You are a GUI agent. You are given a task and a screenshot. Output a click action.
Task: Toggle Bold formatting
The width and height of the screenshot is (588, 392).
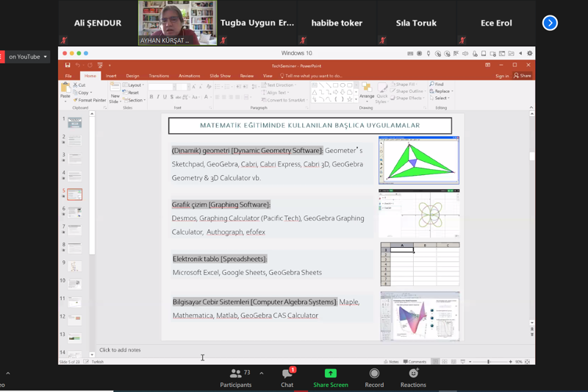click(151, 97)
